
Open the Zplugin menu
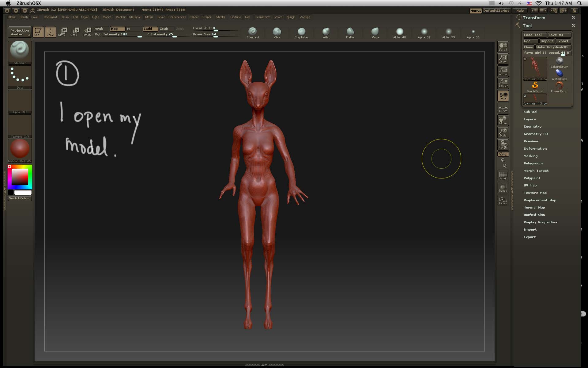point(291,17)
